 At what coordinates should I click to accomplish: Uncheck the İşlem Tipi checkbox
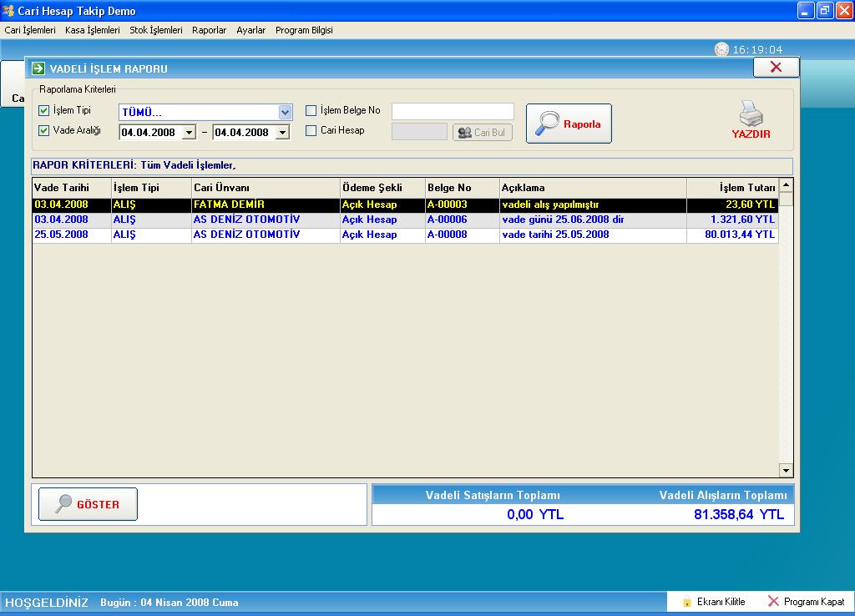(44, 110)
